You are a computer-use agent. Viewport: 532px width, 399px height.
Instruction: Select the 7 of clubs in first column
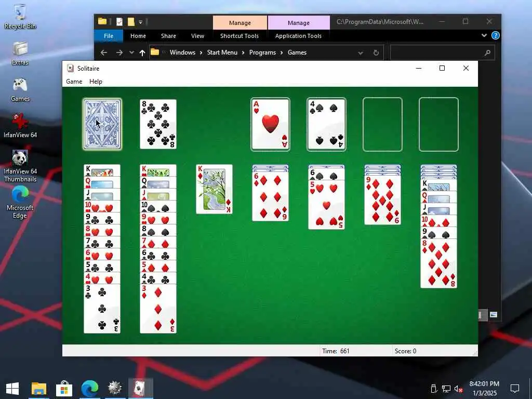click(x=102, y=242)
